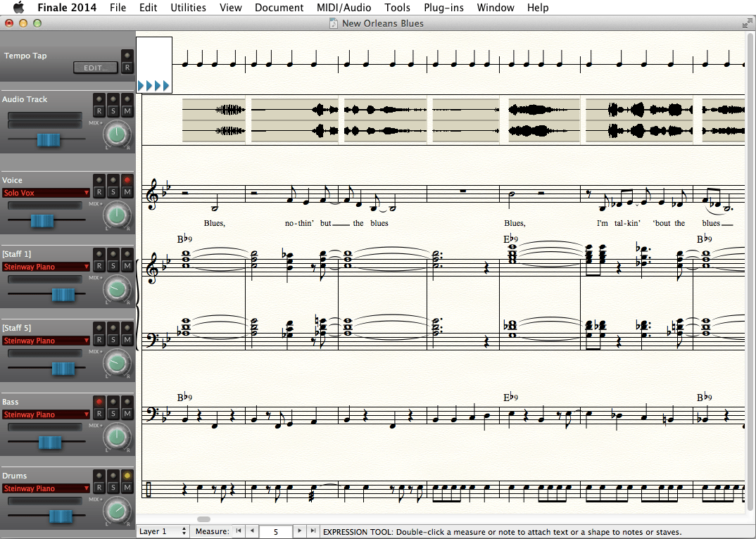Image resolution: width=756 pixels, height=539 pixels.
Task: Open the Layer 1 dropdown
Action: click(x=163, y=531)
